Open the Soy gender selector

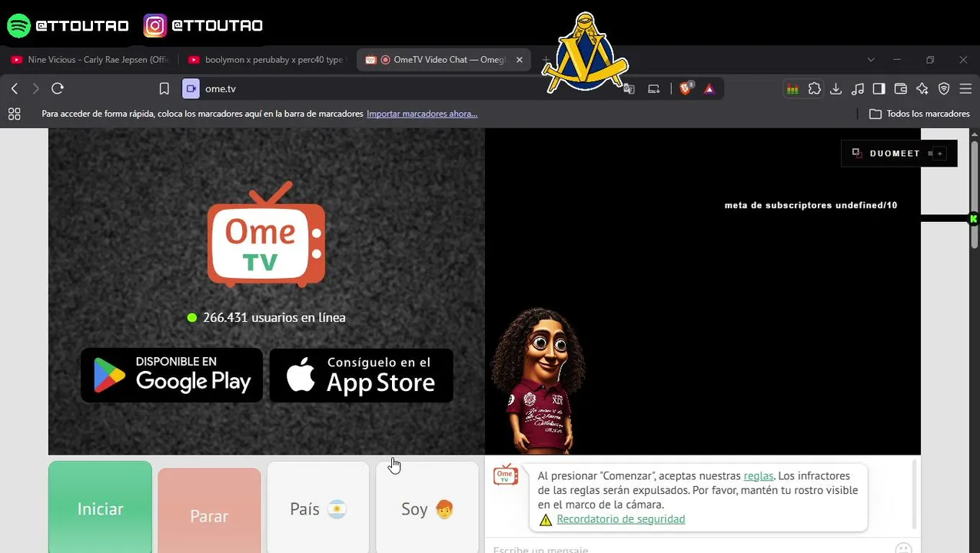tap(427, 507)
